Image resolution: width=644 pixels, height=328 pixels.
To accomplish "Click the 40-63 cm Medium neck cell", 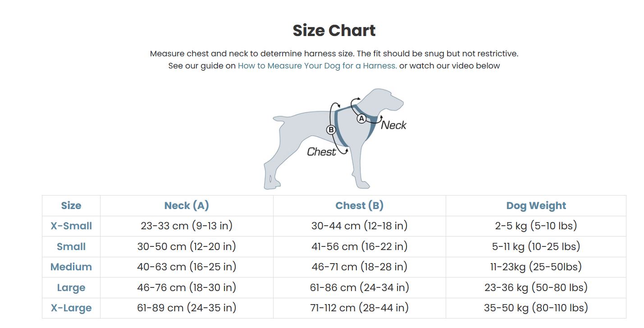I will coord(187,267).
